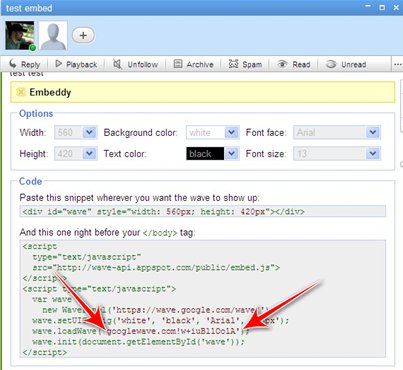Click the font size 13 field

pos(330,154)
